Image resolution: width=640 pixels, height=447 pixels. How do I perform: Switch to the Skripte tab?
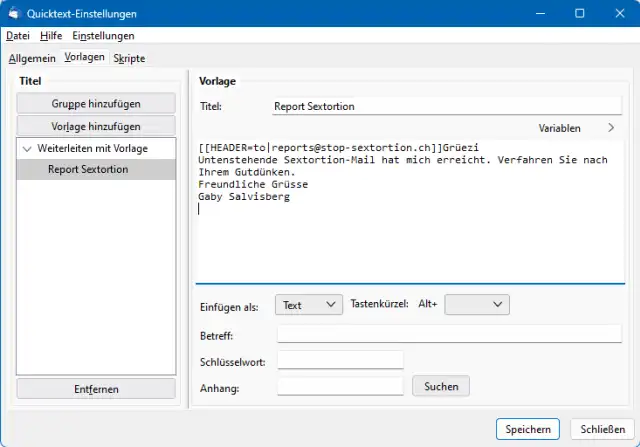(129, 58)
